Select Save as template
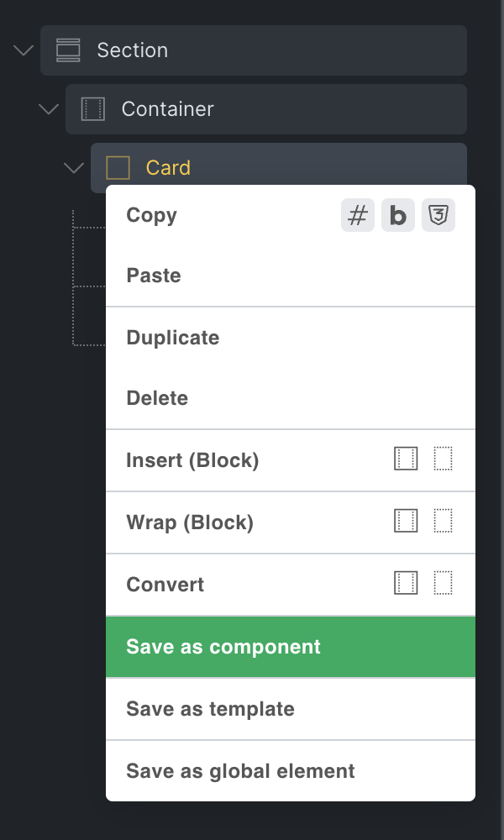Image resolution: width=504 pixels, height=840 pixels. coord(210,709)
